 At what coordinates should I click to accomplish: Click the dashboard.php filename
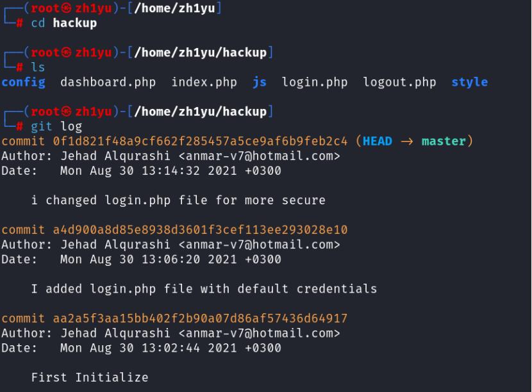click(108, 82)
